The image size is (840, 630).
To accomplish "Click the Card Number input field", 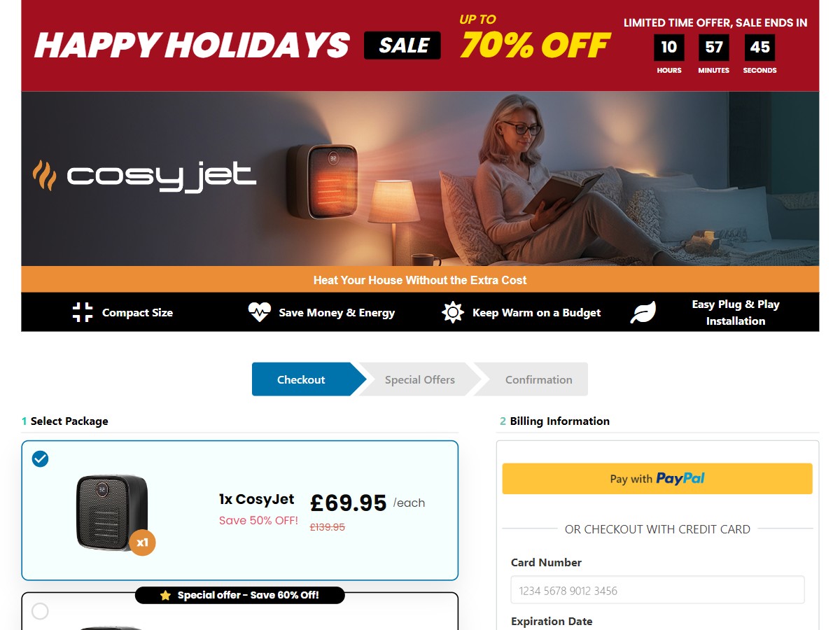I will pyautogui.click(x=657, y=590).
